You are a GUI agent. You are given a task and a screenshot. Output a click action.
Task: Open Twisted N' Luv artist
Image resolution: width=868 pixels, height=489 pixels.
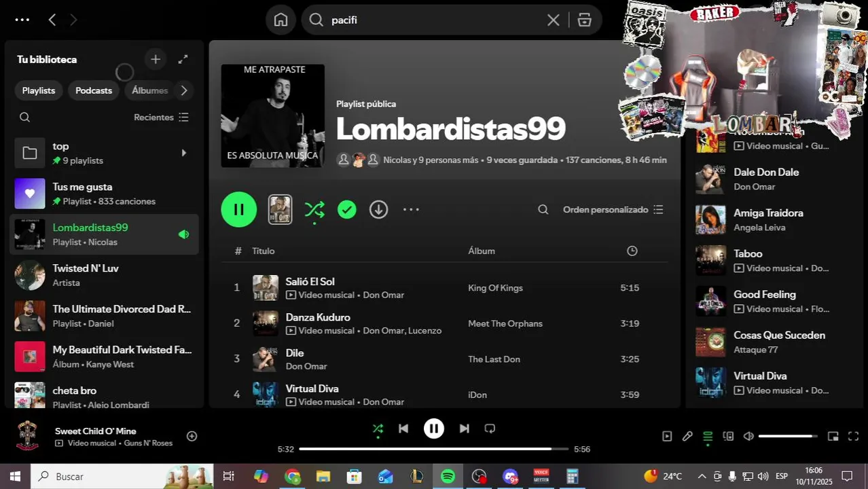click(x=104, y=275)
